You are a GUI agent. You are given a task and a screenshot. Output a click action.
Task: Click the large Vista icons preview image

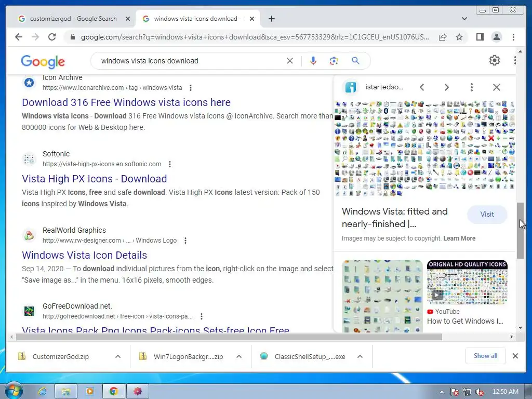pyautogui.click(x=424, y=149)
